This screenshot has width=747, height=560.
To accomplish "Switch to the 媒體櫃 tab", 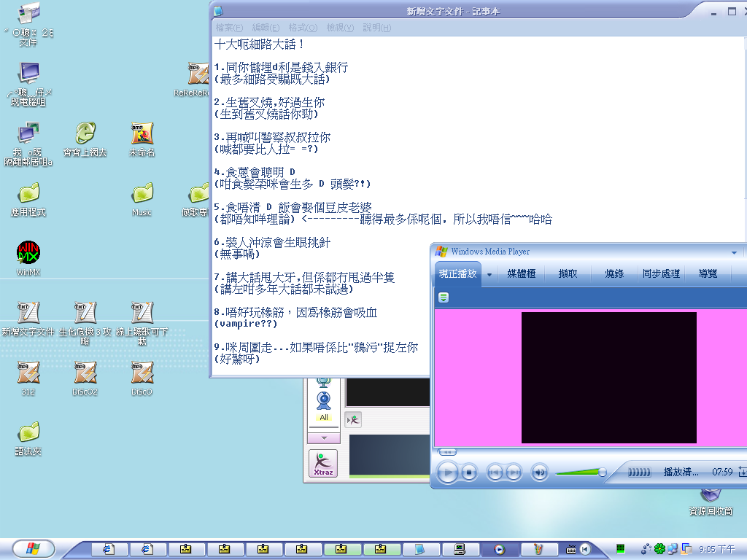I will (521, 274).
